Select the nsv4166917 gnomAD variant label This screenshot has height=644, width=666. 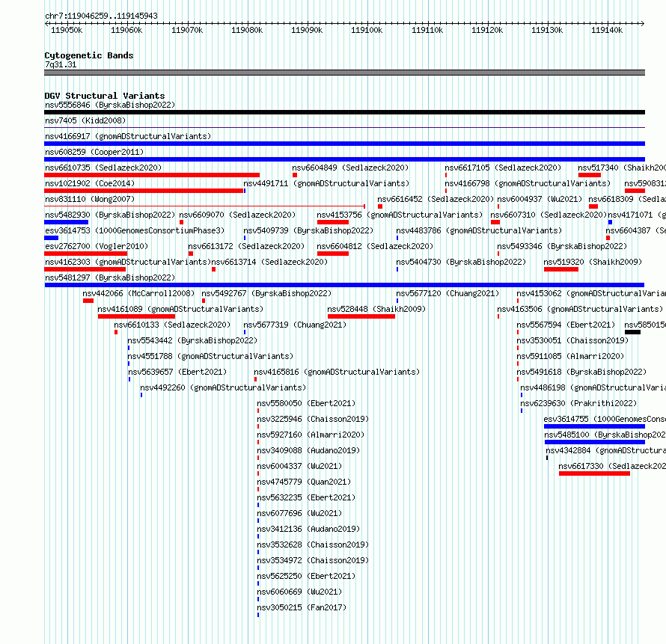coord(128,136)
